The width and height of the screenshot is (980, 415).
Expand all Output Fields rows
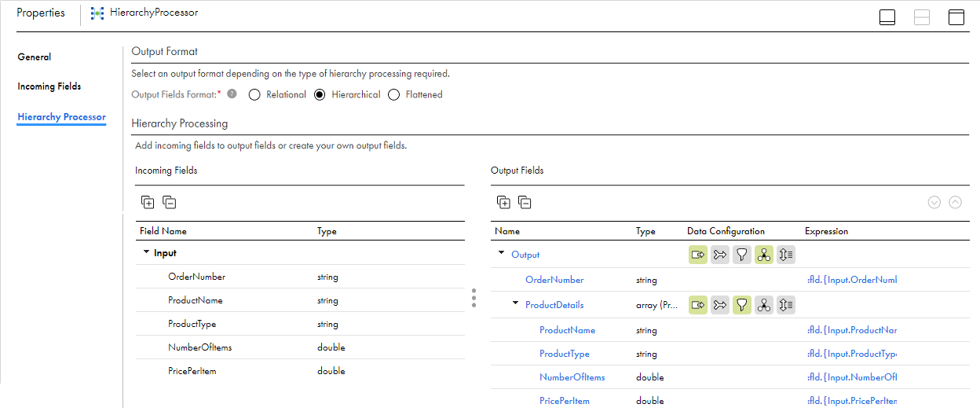[503, 202]
